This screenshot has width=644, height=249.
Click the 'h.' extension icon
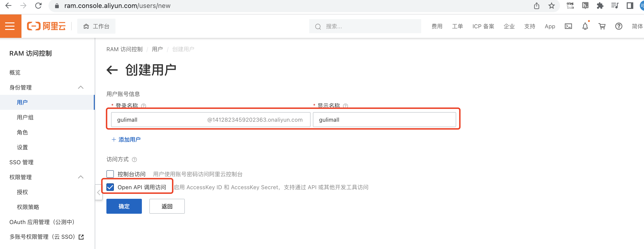point(585,6)
